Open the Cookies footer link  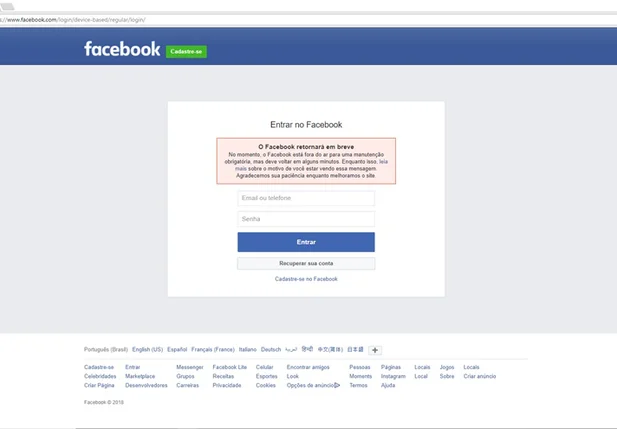(x=266, y=385)
